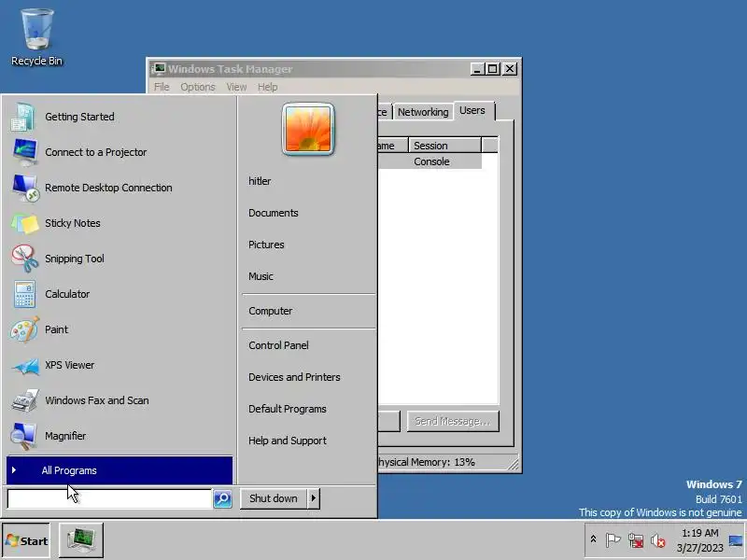Click Send Message button in Task Manager

pos(453,422)
